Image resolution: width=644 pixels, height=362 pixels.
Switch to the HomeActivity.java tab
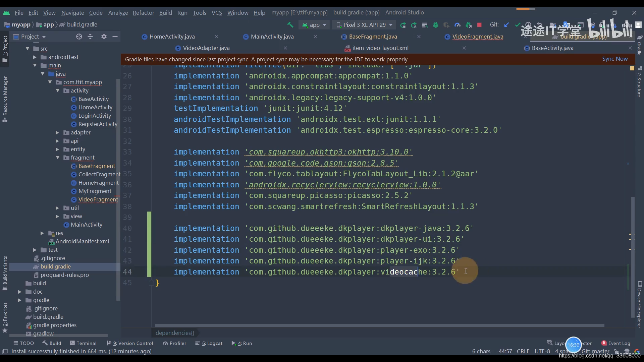pos(172,37)
